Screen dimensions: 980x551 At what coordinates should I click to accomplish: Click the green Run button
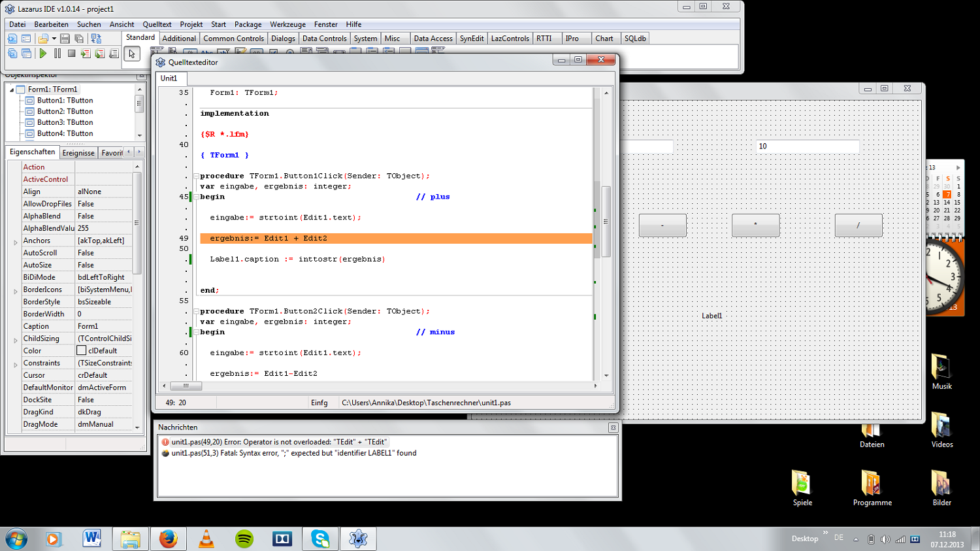43,54
